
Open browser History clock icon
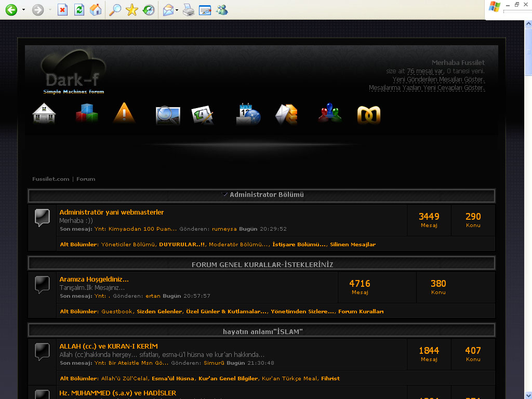pyautogui.click(x=149, y=9)
